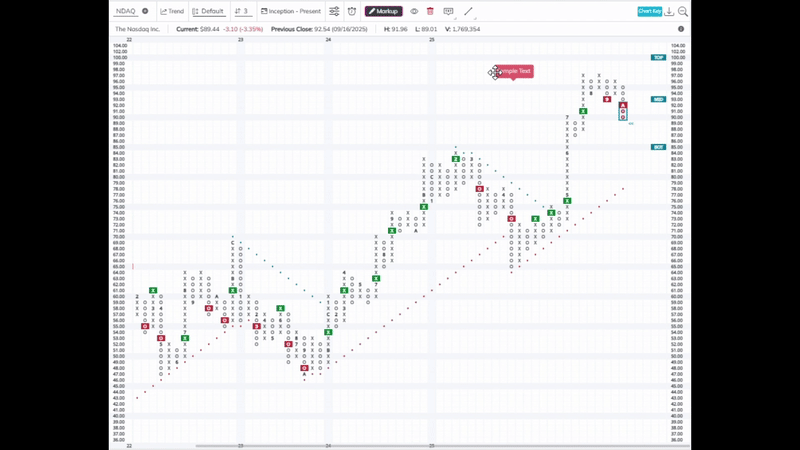Open the box reversal 3 dropdown
Image resolution: width=800 pixels, height=450 pixels.
[242, 11]
